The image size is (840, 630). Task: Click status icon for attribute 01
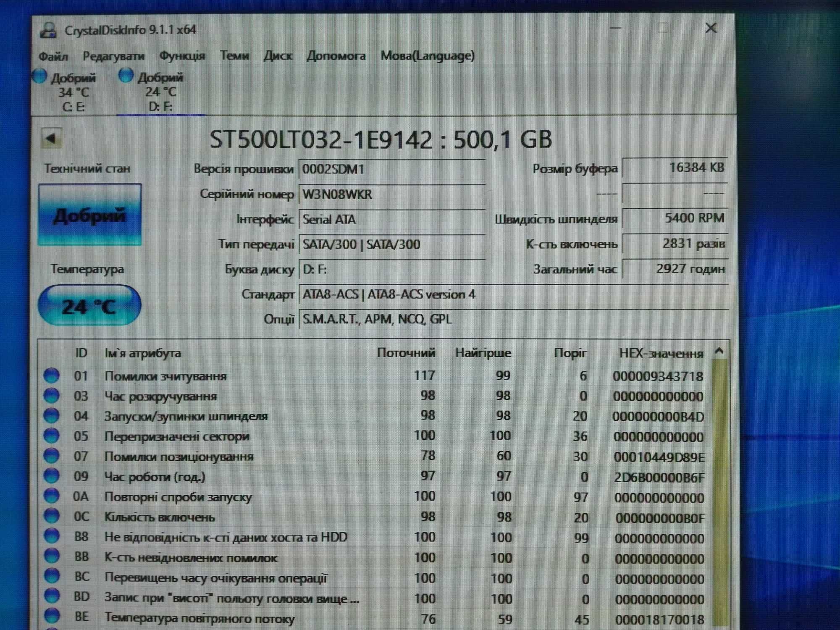pyautogui.click(x=52, y=375)
